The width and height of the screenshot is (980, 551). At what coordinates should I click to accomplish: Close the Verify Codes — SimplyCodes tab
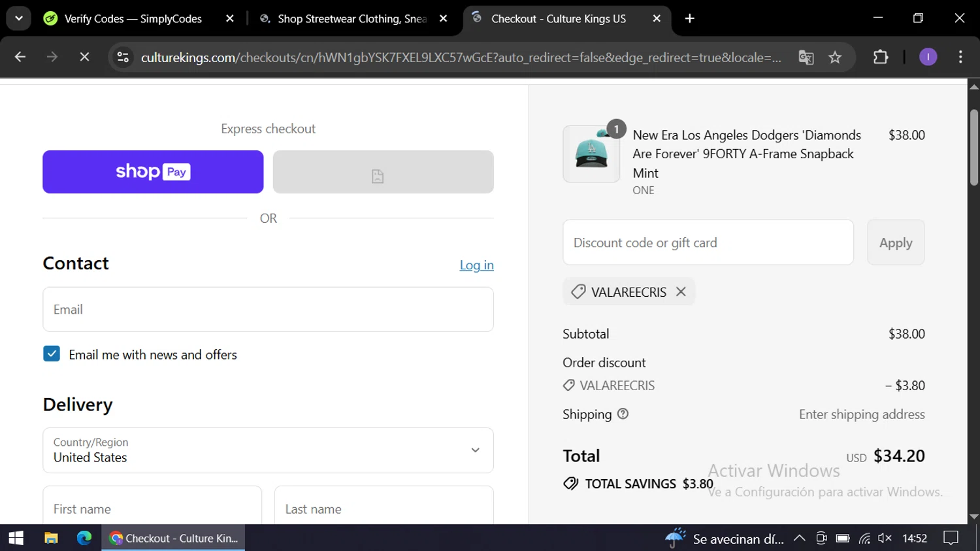click(x=230, y=19)
